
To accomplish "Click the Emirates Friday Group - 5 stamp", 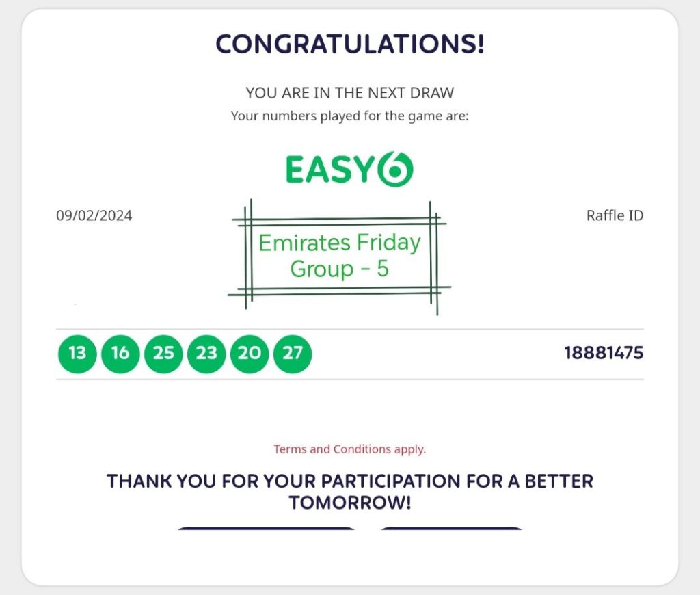I will point(339,256).
